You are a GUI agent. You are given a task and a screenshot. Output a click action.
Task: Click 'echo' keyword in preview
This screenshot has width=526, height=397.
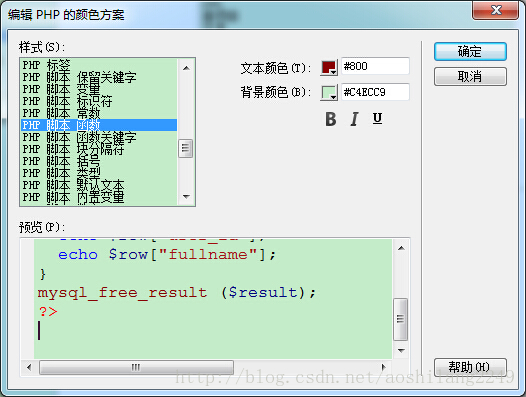78,255
